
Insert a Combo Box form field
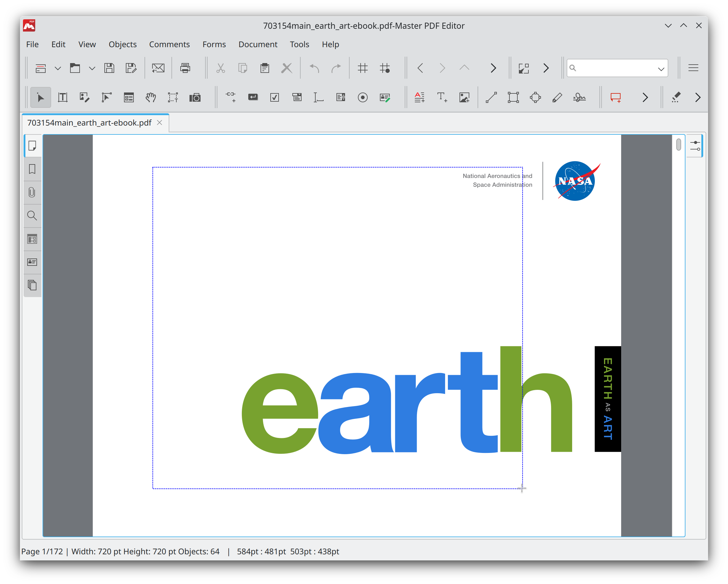[x=297, y=98]
